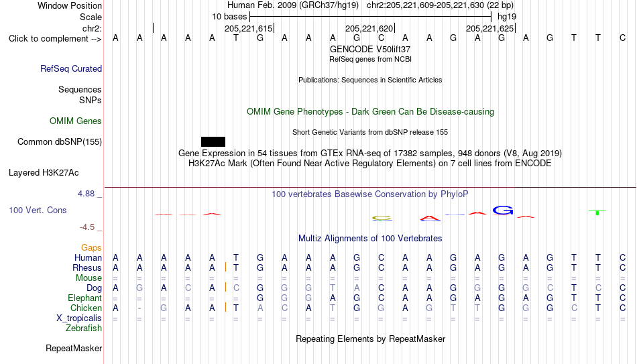
Task: Click 'Publications: Sequences in Scientific Articles' title
Action: [370, 80]
